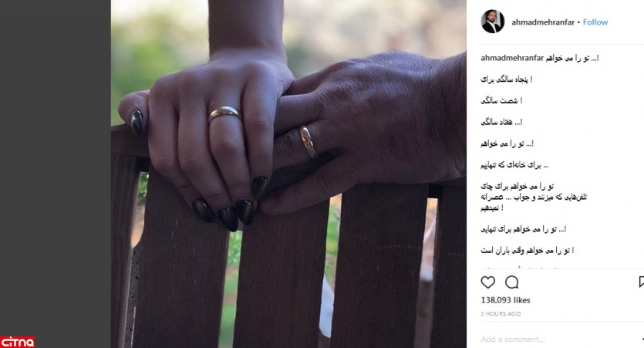The width and height of the screenshot is (644, 348).
Task: Open ahmadmehranfar username in post header
Action: [x=542, y=22]
